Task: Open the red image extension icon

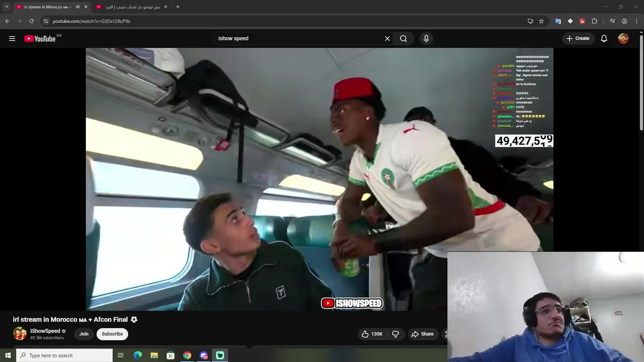Action: point(582,21)
